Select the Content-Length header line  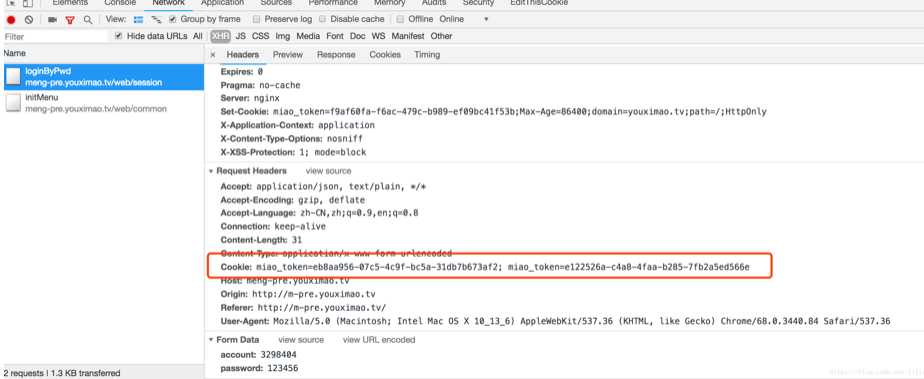point(261,240)
